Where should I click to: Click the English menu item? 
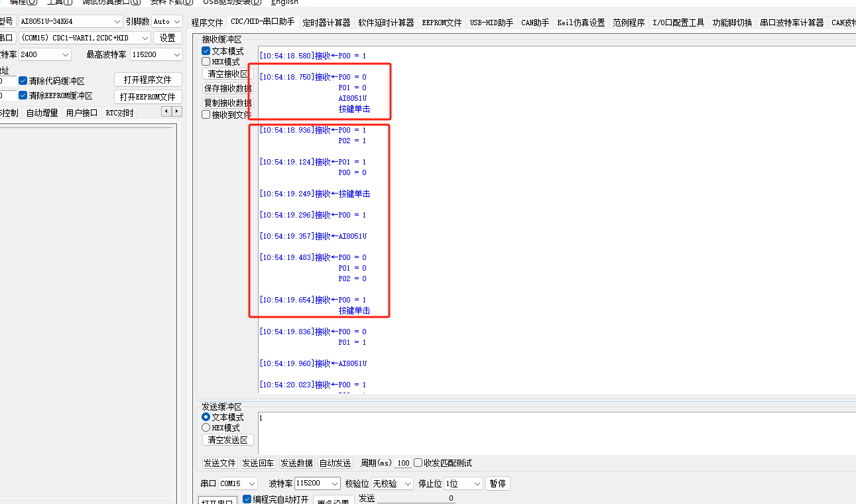[x=284, y=3]
